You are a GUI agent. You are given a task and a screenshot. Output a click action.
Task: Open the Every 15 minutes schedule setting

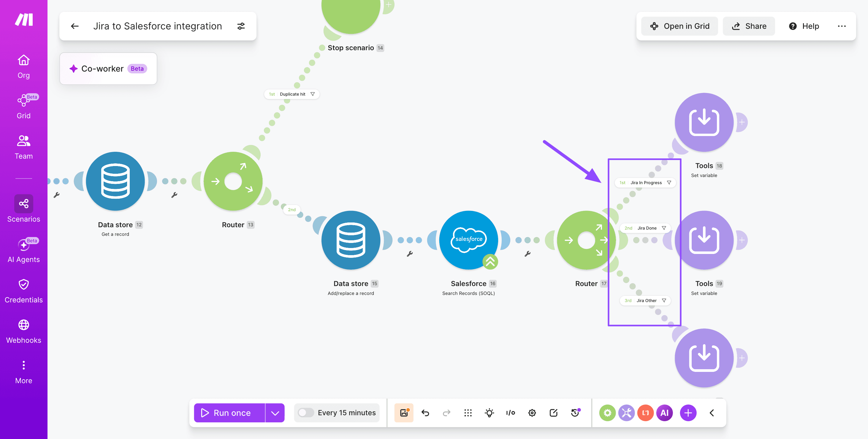pyautogui.click(x=346, y=413)
